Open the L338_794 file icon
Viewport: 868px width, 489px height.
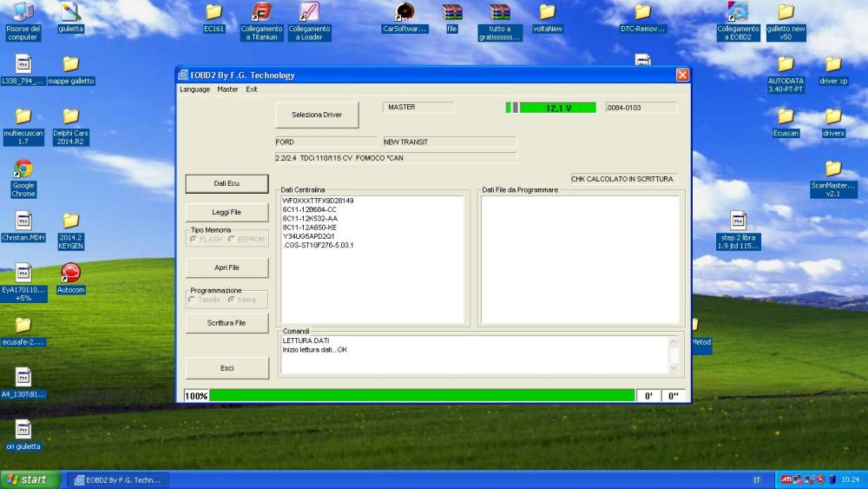(23, 70)
